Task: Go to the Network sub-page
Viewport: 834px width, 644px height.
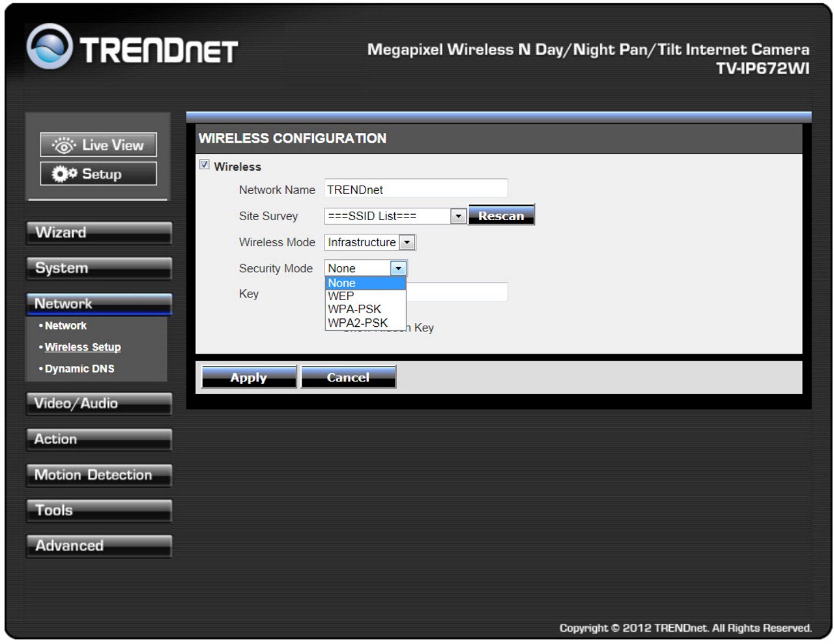Action: tap(65, 326)
